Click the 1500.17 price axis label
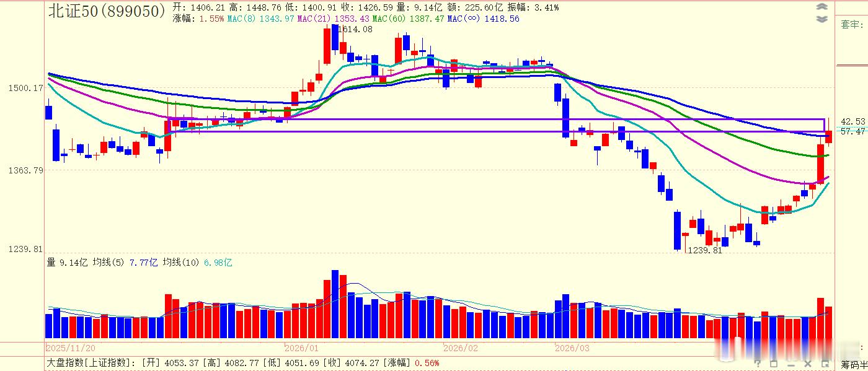The image size is (868, 371). pos(25,88)
